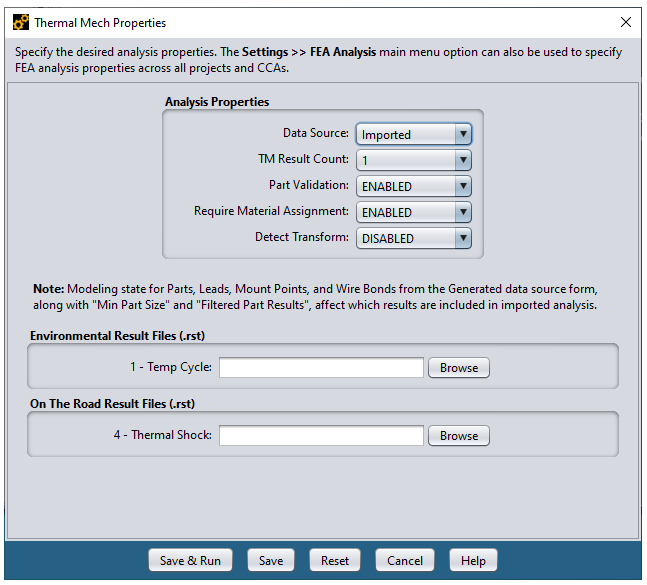Open the Detect Transform dropdown
The width and height of the screenshot is (647, 585).
(x=414, y=238)
